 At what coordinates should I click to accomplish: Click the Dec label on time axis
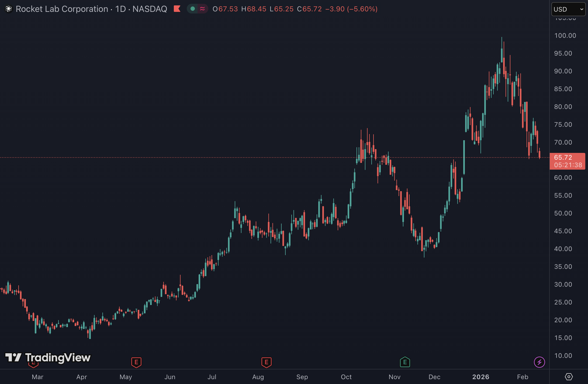click(x=434, y=377)
